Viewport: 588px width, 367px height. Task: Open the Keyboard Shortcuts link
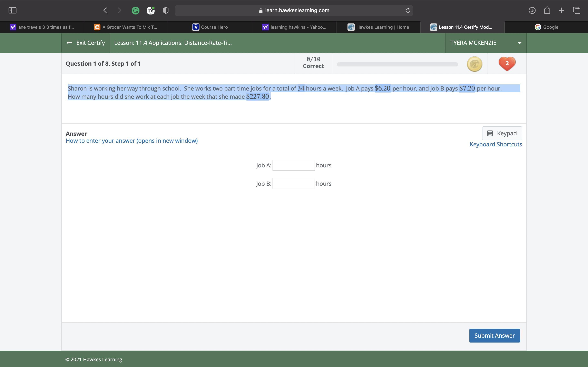[x=496, y=144]
